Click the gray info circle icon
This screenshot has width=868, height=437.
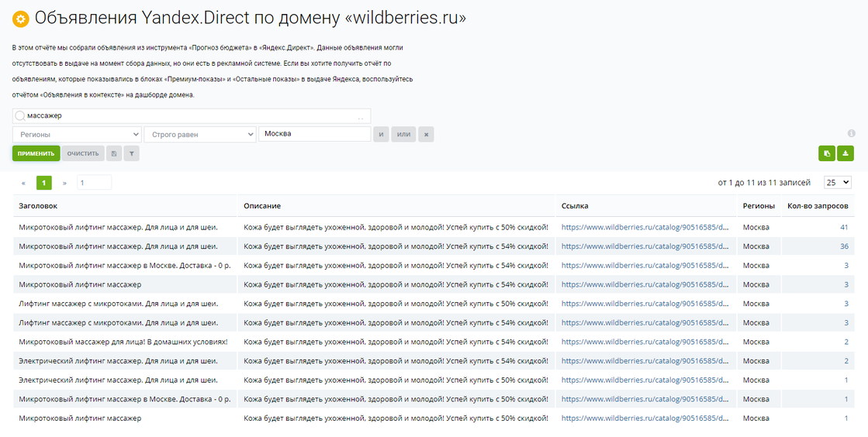coord(851,133)
